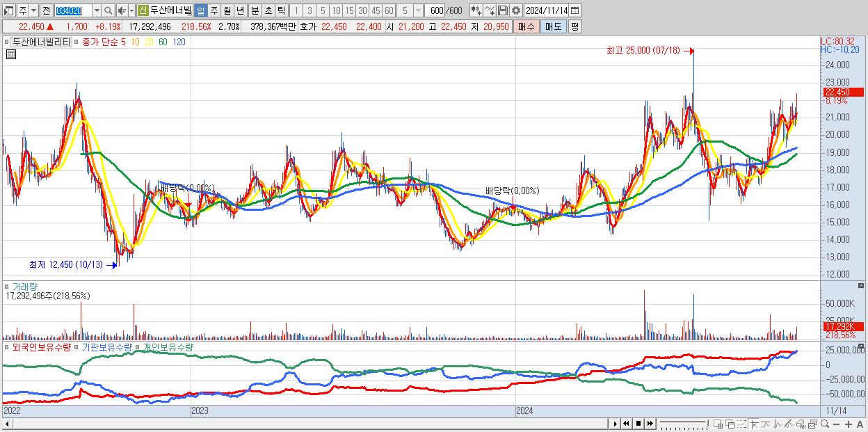Choose the 60 interval button
The image size is (868, 432).
pos(389,11)
